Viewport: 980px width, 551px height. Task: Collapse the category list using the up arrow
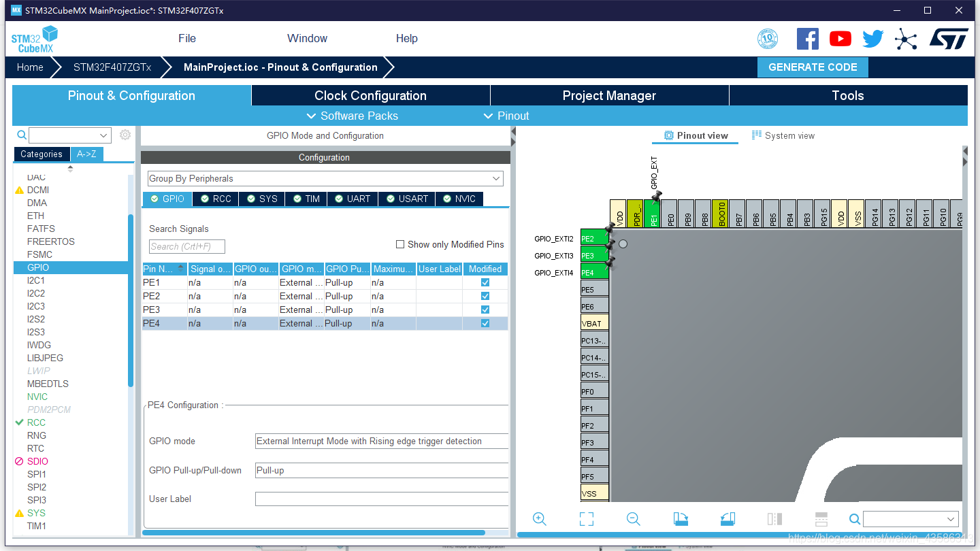coord(69,168)
